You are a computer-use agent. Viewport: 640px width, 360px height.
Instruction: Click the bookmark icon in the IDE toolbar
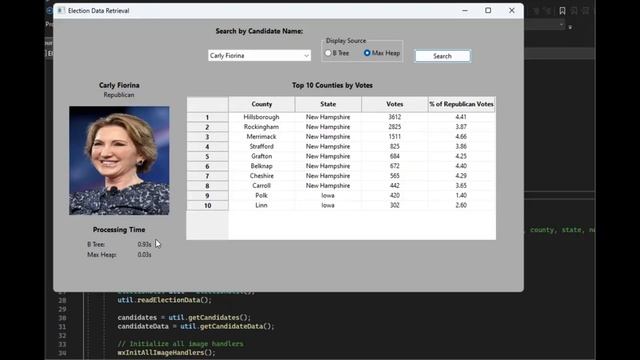click(562, 11)
